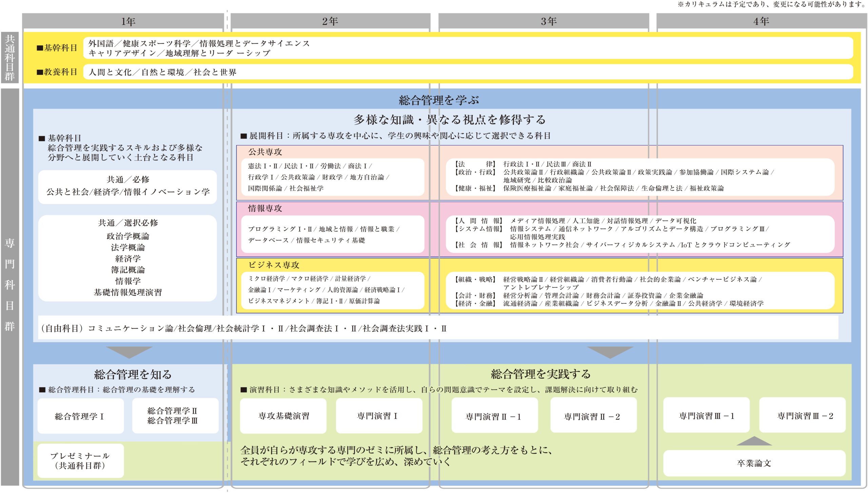Click the キャリアデザイン／地域理解とリーダーシップ line

pyautogui.click(x=179, y=53)
